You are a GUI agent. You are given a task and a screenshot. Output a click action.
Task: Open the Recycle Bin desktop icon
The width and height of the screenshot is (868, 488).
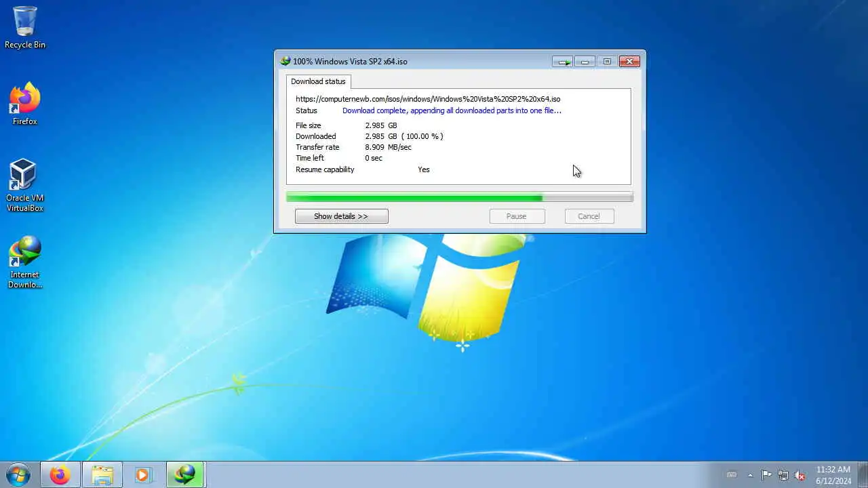tap(25, 28)
